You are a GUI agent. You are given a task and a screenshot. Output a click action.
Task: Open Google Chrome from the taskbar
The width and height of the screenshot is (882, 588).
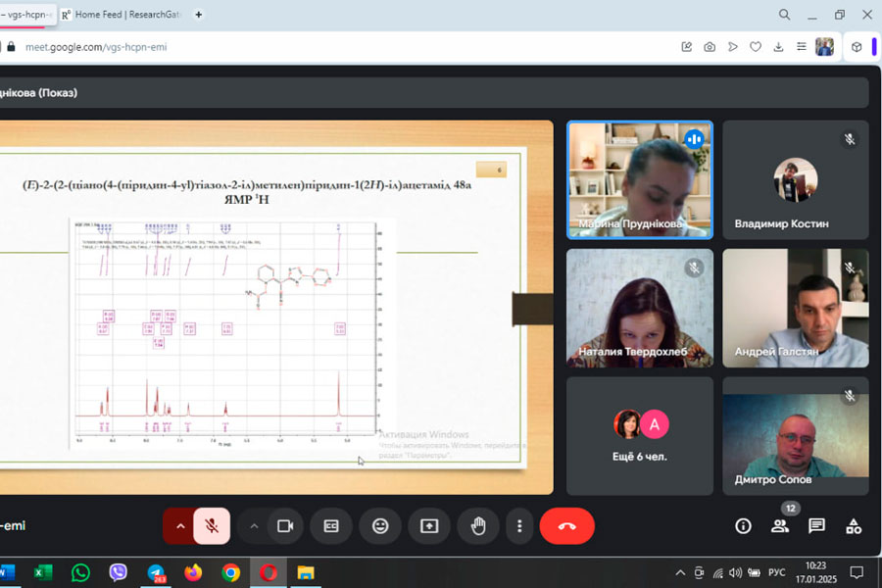point(230,572)
